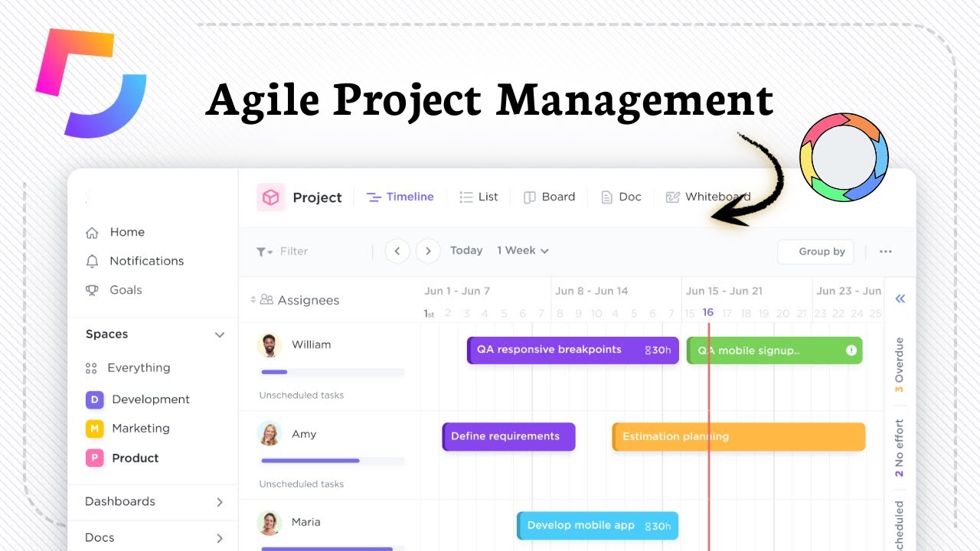Switch to the Timeline tab
Screen dimensions: 980x551
point(400,197)
